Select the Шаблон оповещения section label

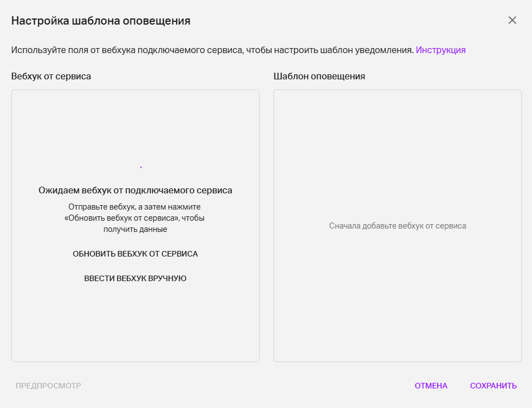click(319, 76)
